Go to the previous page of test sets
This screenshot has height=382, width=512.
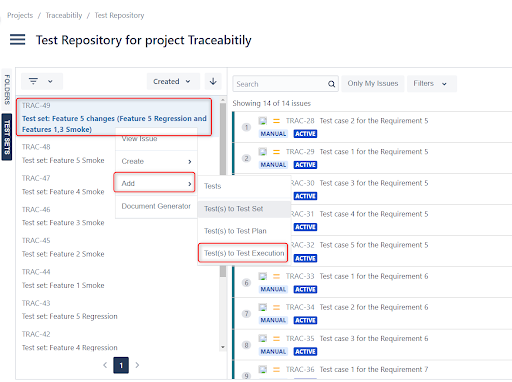(x=105, y=365)
